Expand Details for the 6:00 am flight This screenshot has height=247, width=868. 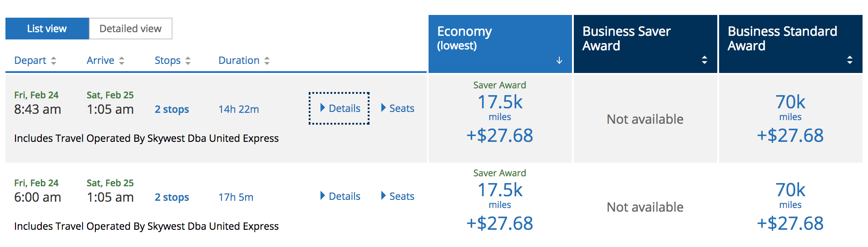340,196
